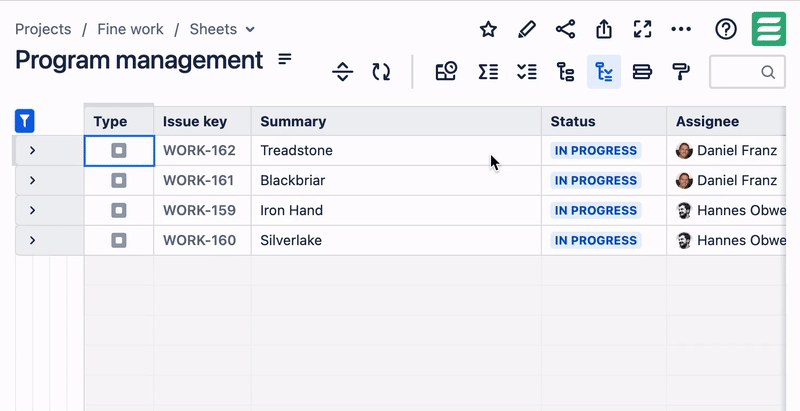800x411 pixels.
Task: Click the type icon of WORK-162
Action: (119, 150)
